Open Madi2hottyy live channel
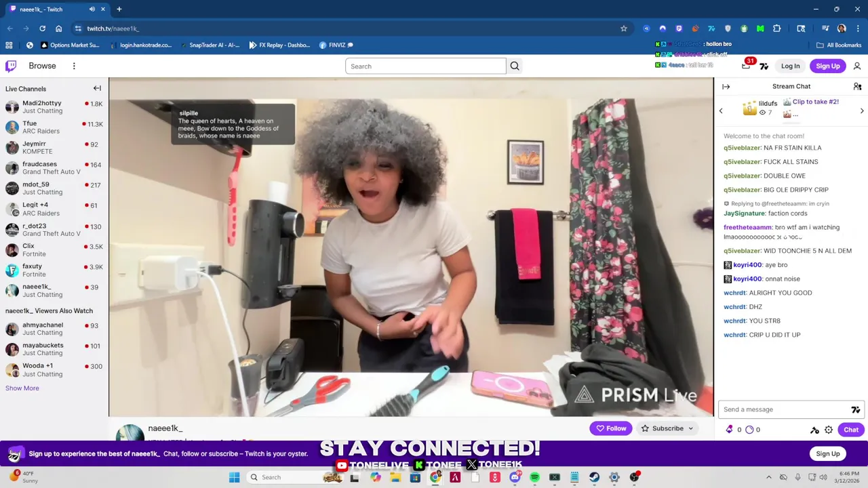Screen dimensions: 868x488 pos(54,106)
